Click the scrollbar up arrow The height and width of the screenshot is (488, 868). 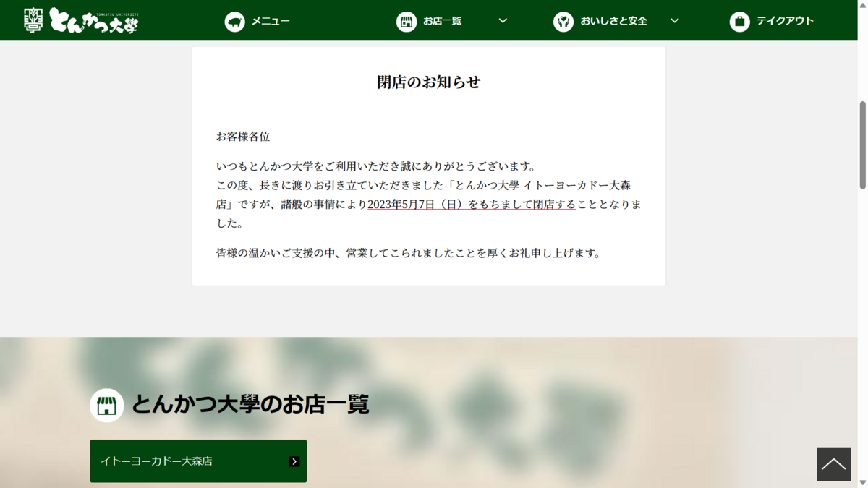point(862,4)
